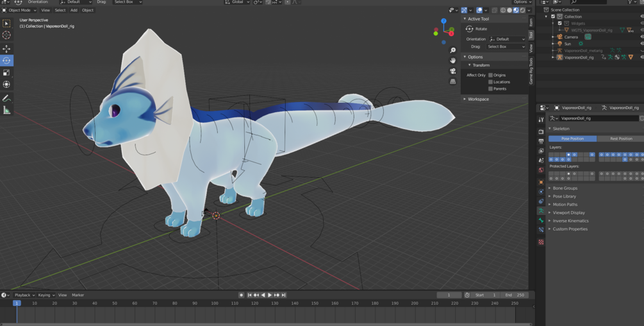Toggle viewport overlays display
The width and height of the screenshot is (644, 326).
click(479, 10)
